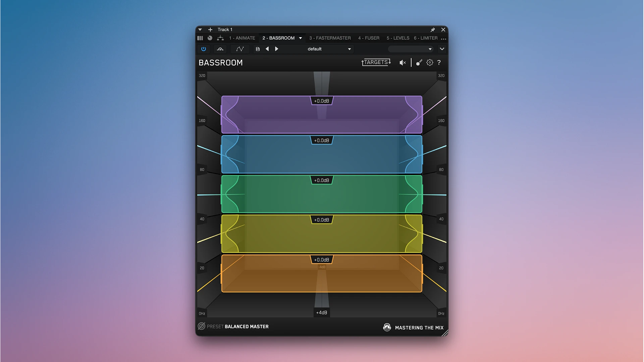Viewport: 644px width, 362px height.
Task: Click the MIDI learn knob icon
Action: (x=220, y=49)
